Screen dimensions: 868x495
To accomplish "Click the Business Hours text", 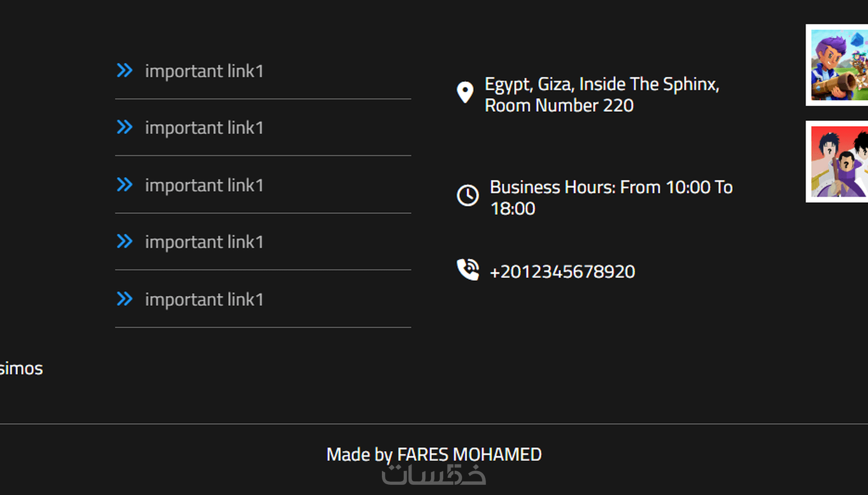I will pos(611,197).
